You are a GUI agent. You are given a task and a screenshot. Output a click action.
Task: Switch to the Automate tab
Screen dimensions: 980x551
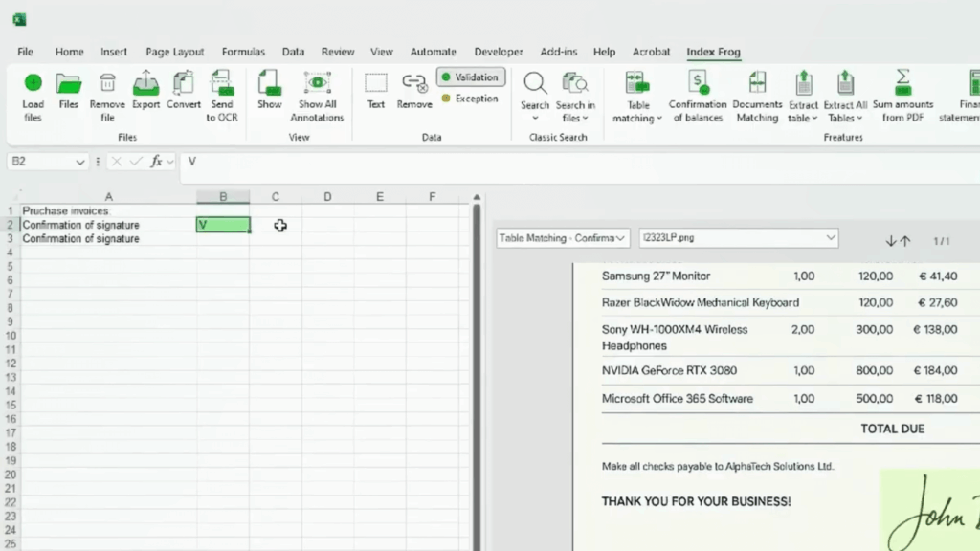[434, 52]
